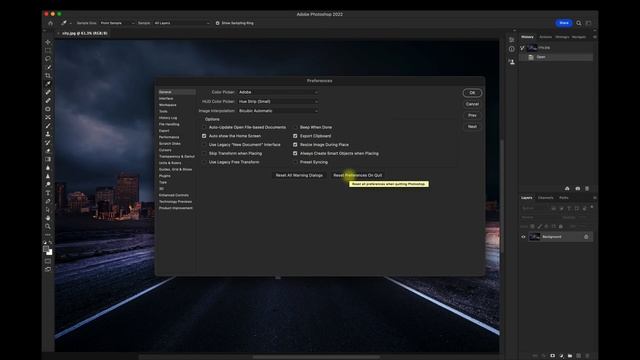The image size is (640, 360).
Task: Select Interface preferences category
Action: coord(166,98)
